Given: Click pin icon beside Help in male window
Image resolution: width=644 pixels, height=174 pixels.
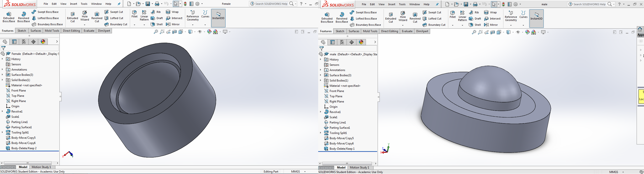Looking at the screenshot, I should 437,5.
